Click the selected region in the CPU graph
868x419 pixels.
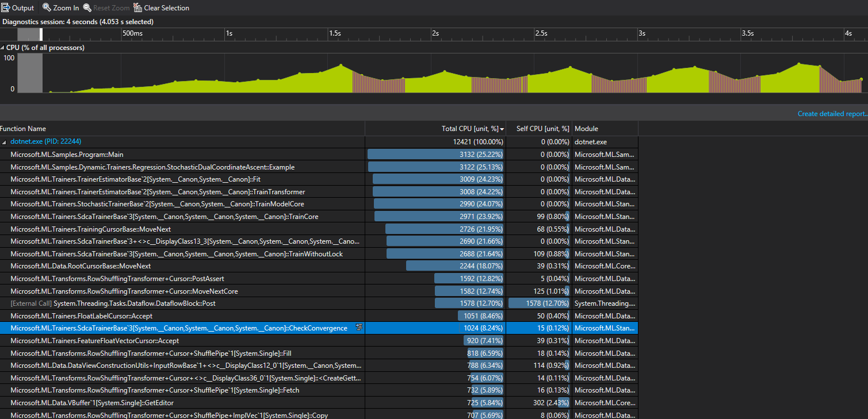29,72
